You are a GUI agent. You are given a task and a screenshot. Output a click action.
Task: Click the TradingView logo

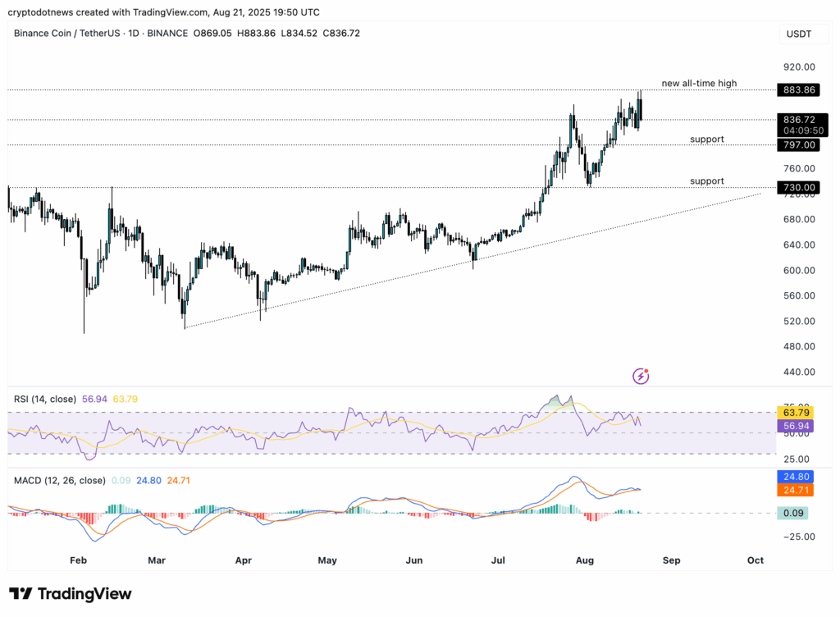pos(70,593)
